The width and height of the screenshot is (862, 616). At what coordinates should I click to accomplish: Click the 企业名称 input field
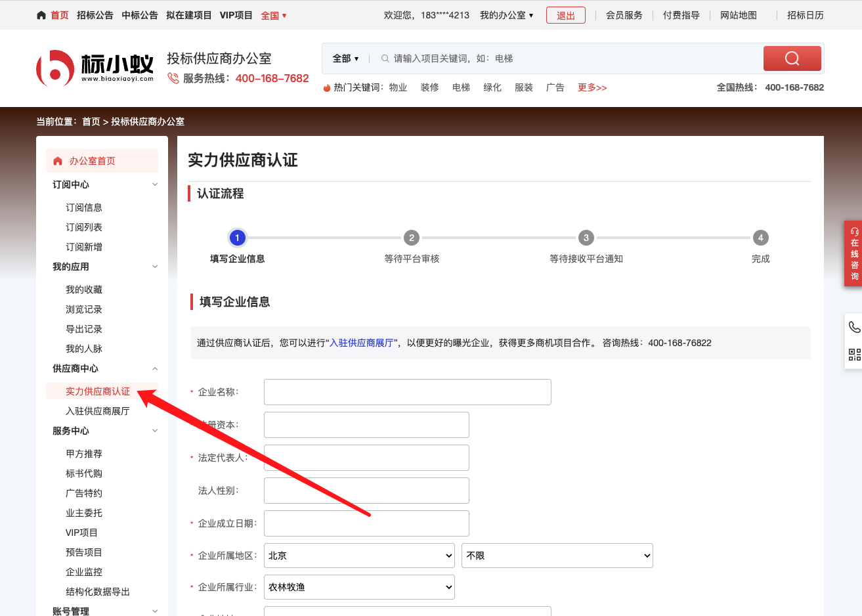coord(407,392)
